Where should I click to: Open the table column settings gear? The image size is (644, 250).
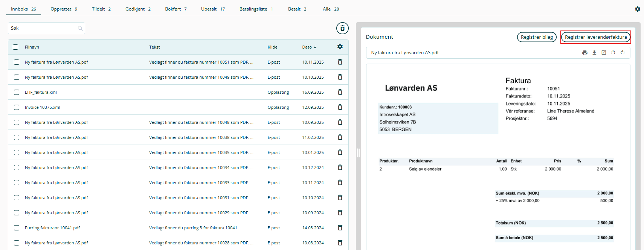[x=340, y=47]
